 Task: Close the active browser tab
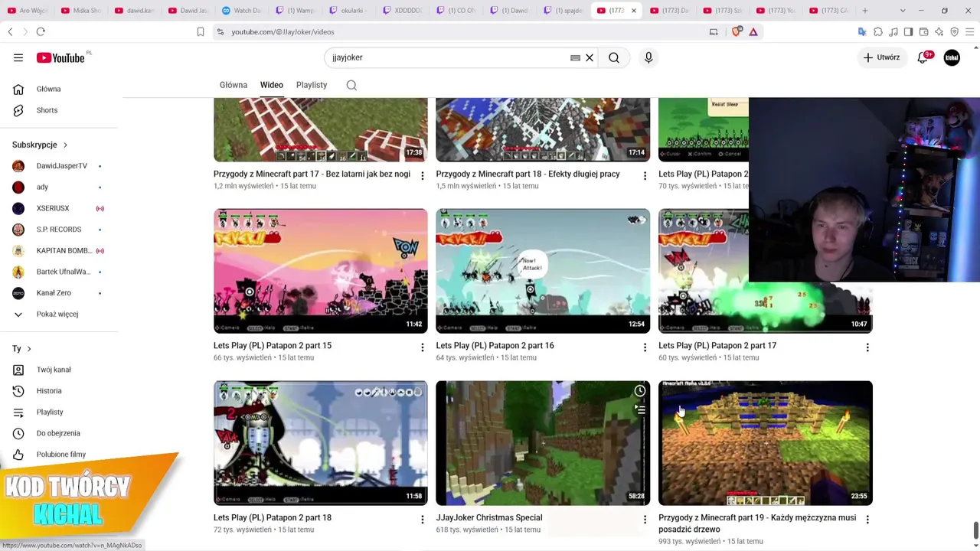(633, 11)
